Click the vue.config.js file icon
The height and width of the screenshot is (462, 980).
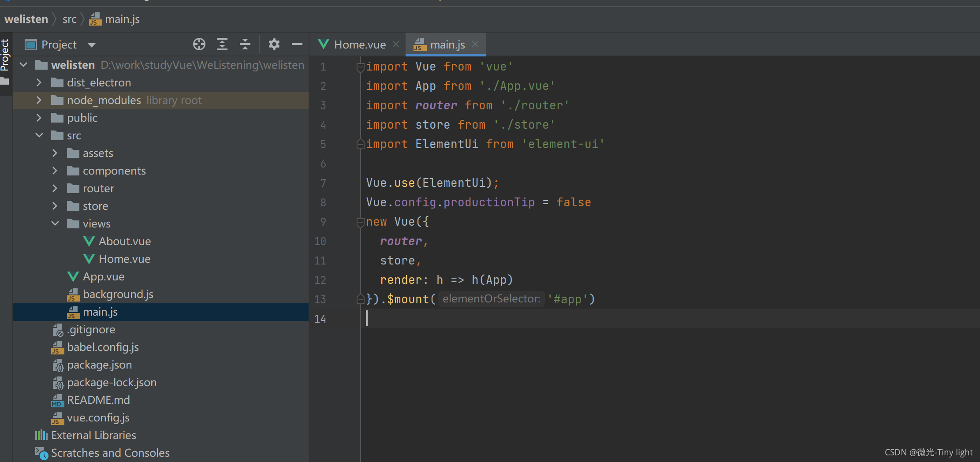click(57, 418)
